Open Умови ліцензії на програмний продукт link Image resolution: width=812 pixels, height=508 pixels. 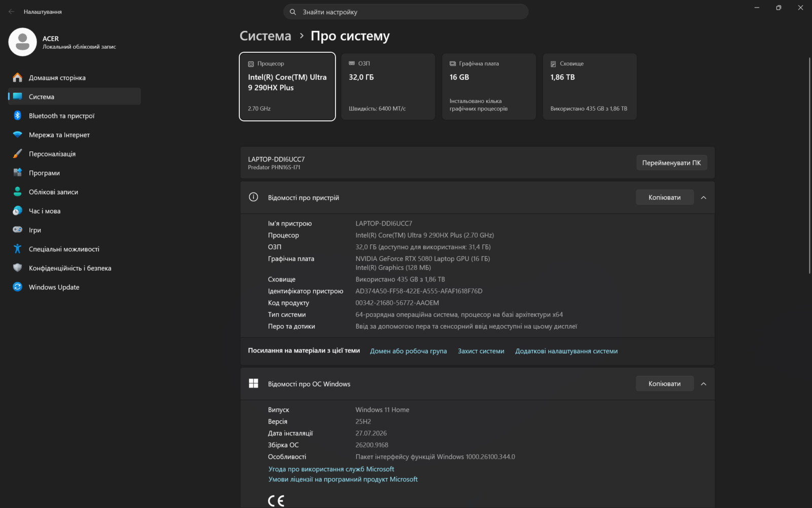tap(343, 479)
